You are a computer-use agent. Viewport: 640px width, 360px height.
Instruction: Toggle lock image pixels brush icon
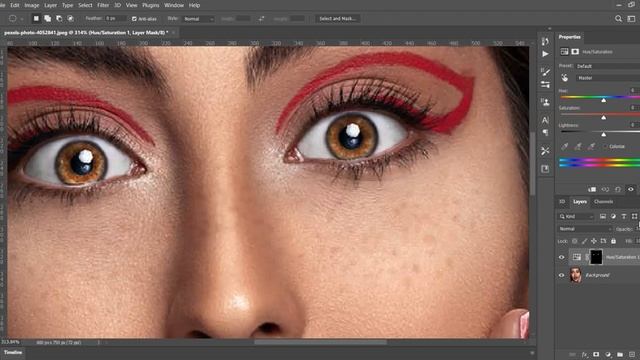point(584,241)
